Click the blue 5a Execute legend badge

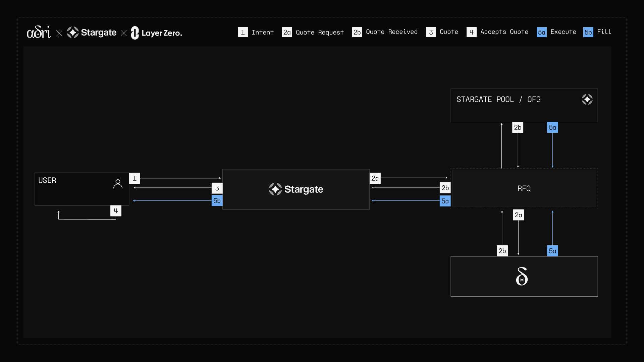[x=541, y=32]
